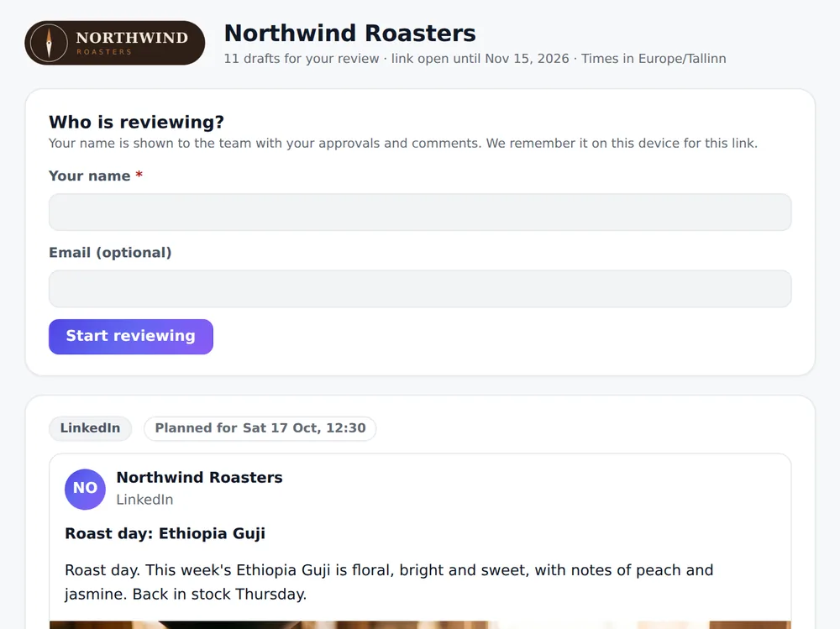The height and width of the screenshot is (629, 840).
Task: Click the "Roast day: Ethiopia Guji" post title
Action: 165,533
